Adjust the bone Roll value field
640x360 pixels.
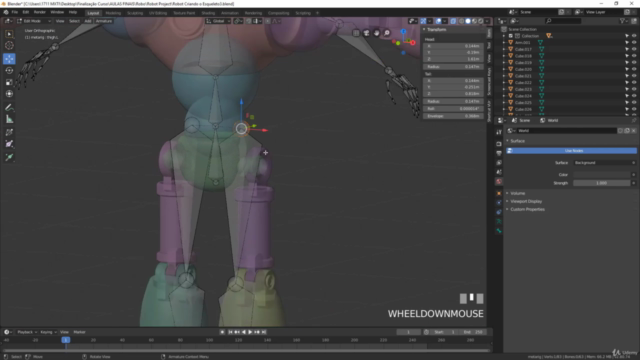tap(453, 109)
